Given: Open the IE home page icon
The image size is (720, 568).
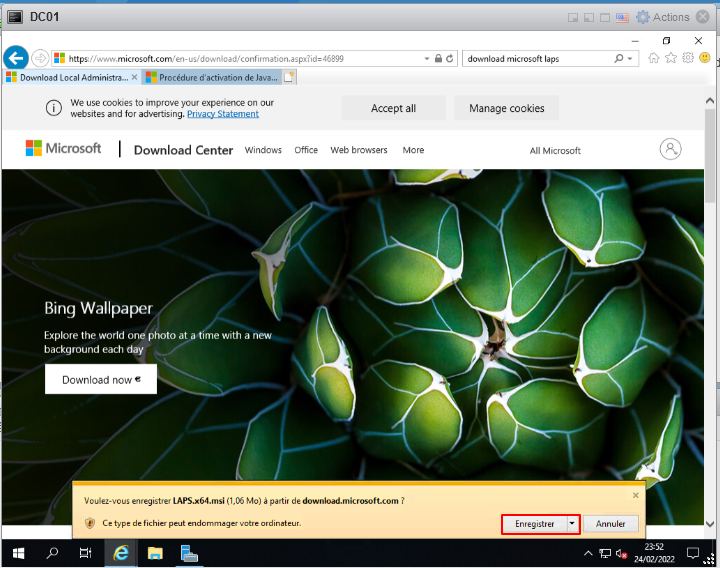Looking at the screenshot, I should 653,58.
